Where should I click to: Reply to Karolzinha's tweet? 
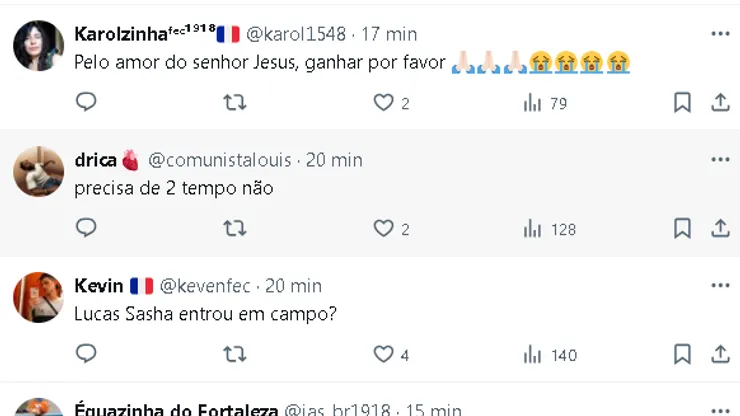tap(86, 102)
